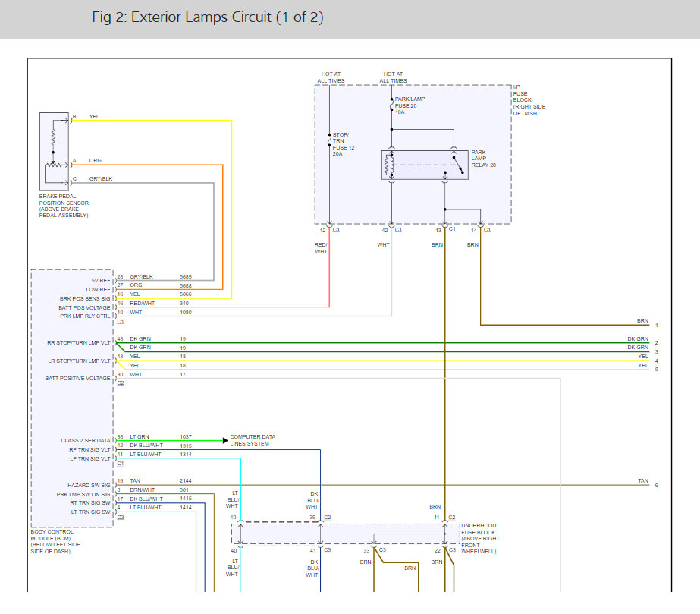700x614 pixels.
Task: Click the Stop/Trn Fuse 12 symbol
Action: point(329,141)
